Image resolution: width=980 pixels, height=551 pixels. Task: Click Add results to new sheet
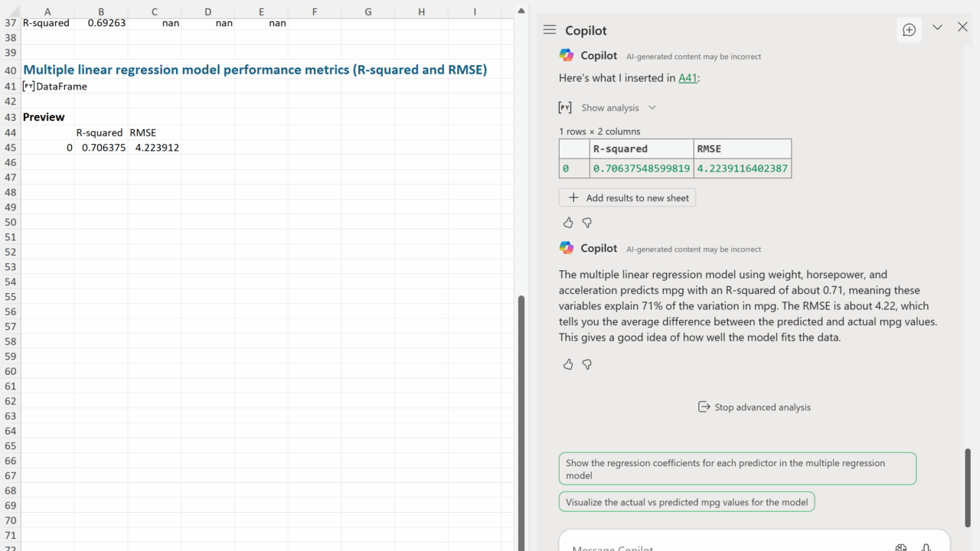(x=627, y=197)
